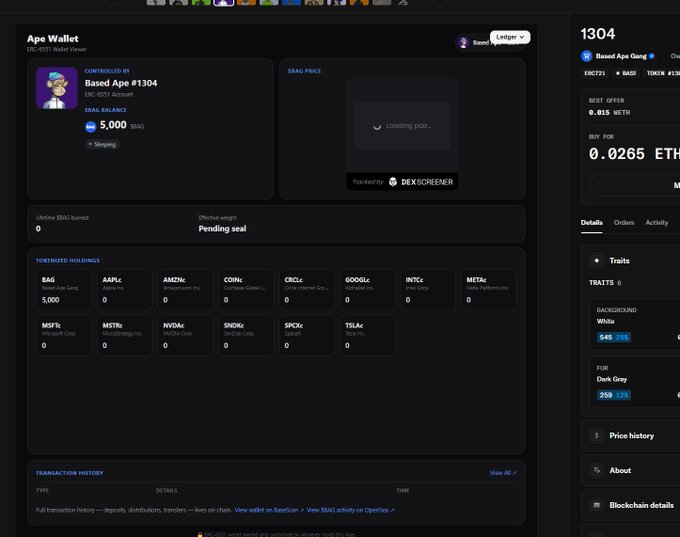Click the Pending seal effective weight value

(222, 229)
